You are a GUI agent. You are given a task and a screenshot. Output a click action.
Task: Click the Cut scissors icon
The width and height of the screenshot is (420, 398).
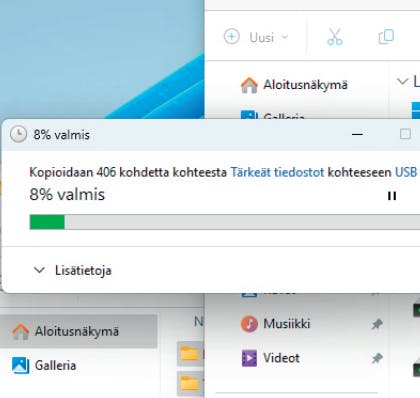[335, 37]
